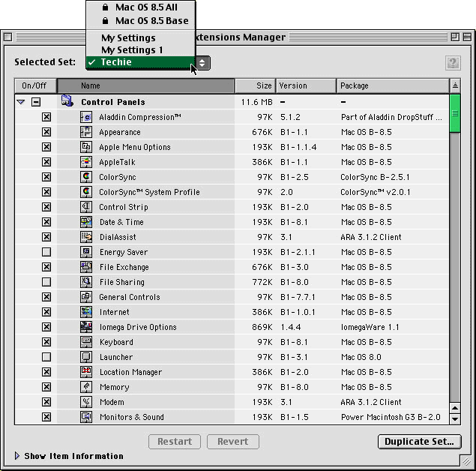Screen dimensions: 476x471
Task: Disable the Appearance control panel checkbox
Action: pyautogui.click(x=46, y=132)
